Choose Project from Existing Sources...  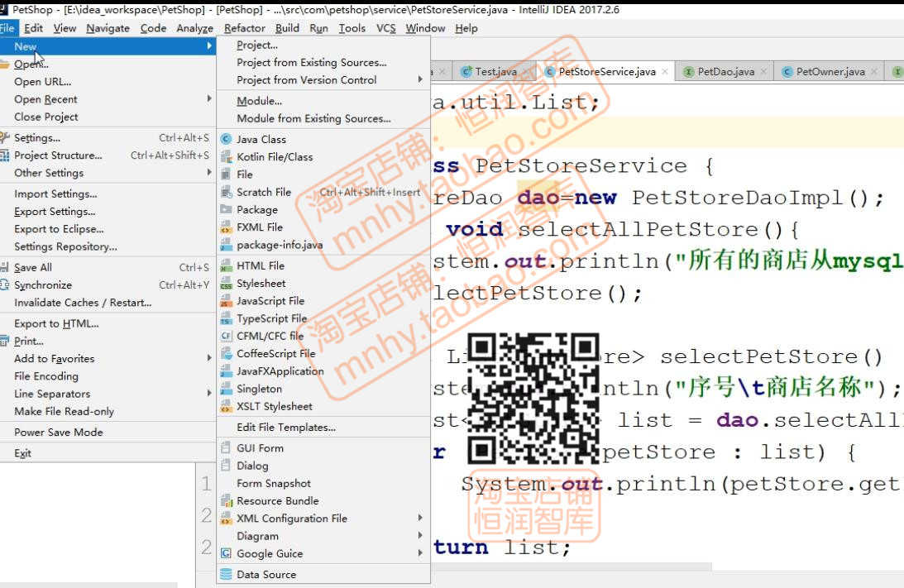click(311, 62)
